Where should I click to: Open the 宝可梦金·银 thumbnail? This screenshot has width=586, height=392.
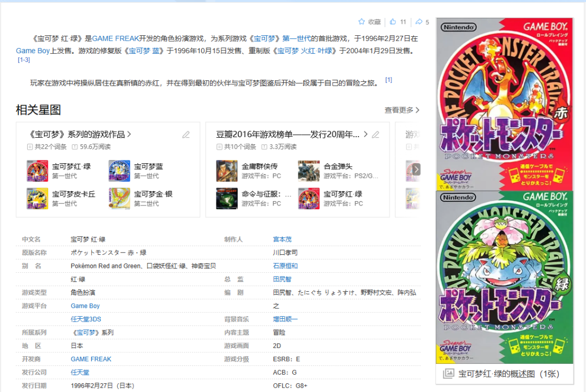coord(119,198)
